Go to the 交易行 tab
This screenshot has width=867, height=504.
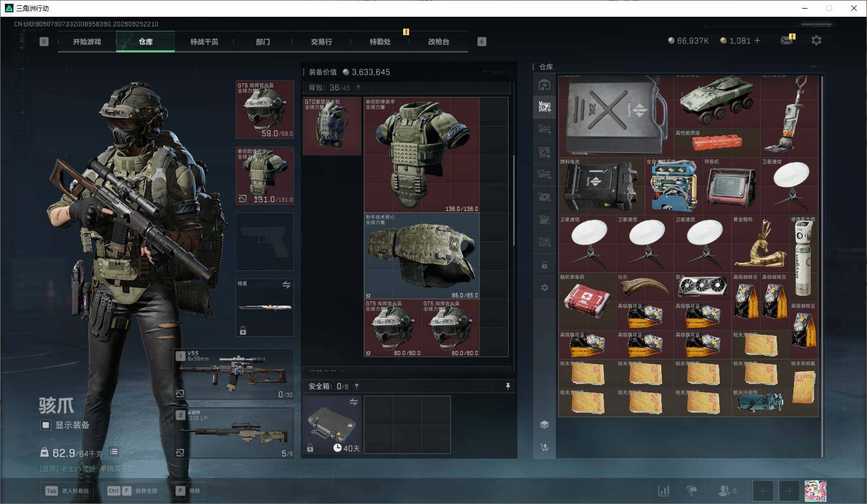321,42
